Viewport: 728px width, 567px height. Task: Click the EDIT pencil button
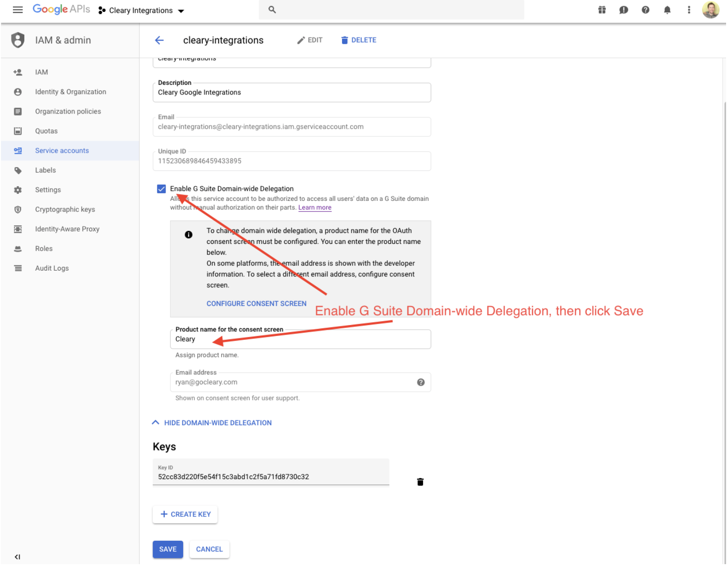point(310,40)
